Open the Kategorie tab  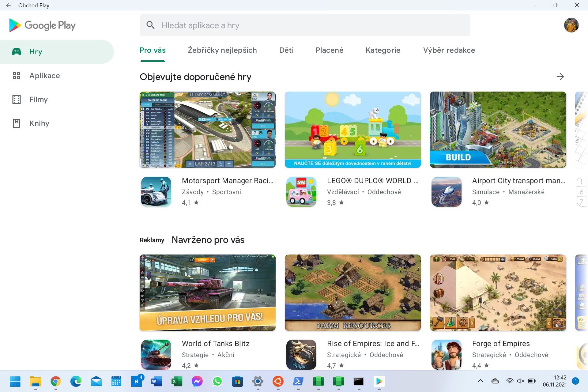(x=383, y=50)
